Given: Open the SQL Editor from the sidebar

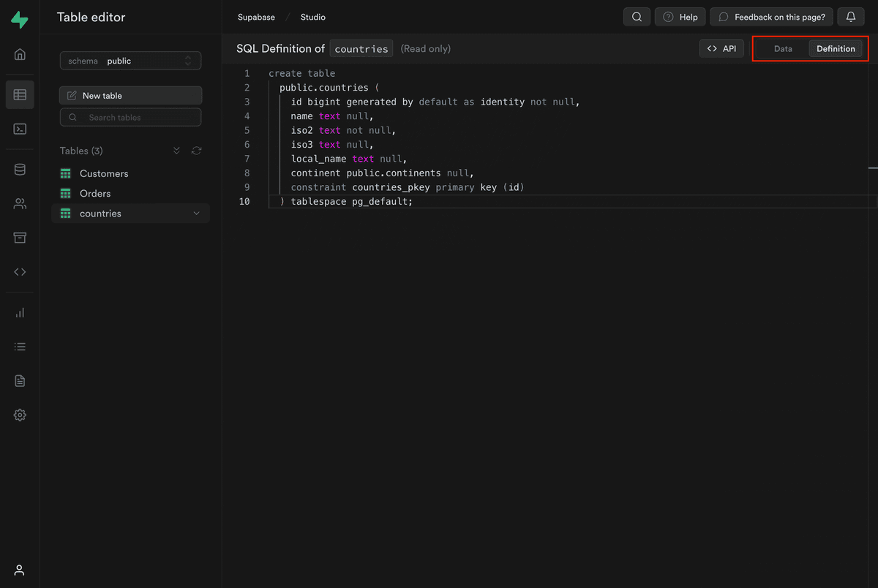Looking at the screenshot, I should coord(20,129).
